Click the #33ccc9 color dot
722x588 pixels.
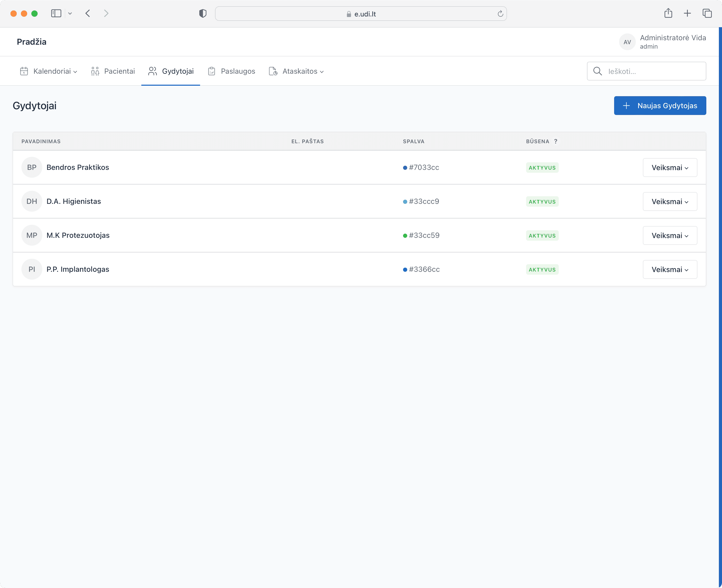point(405,201)
